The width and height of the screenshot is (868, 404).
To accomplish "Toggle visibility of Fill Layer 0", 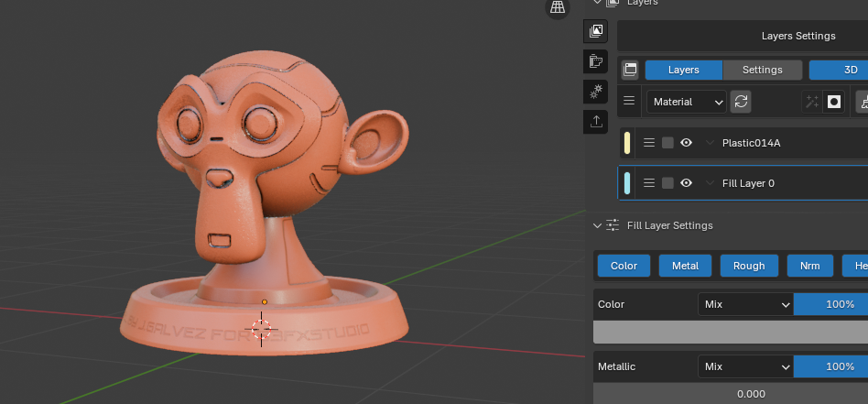I will [686, 183].
